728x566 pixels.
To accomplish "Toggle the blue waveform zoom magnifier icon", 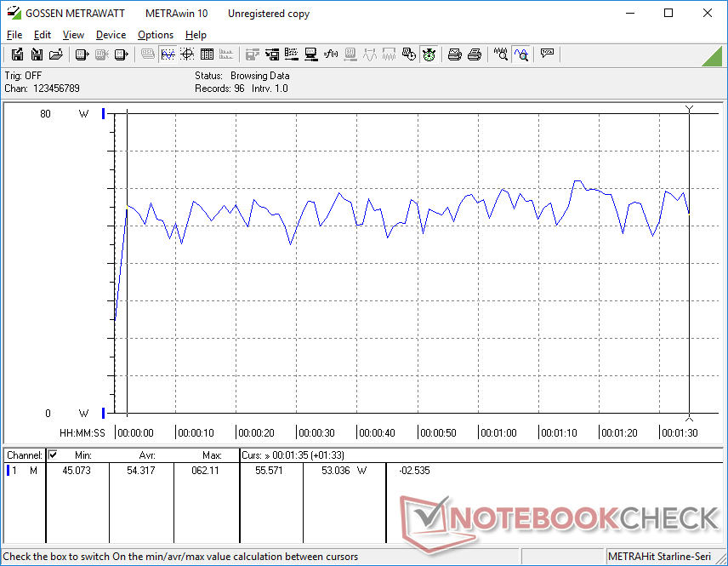I will 521,54.
